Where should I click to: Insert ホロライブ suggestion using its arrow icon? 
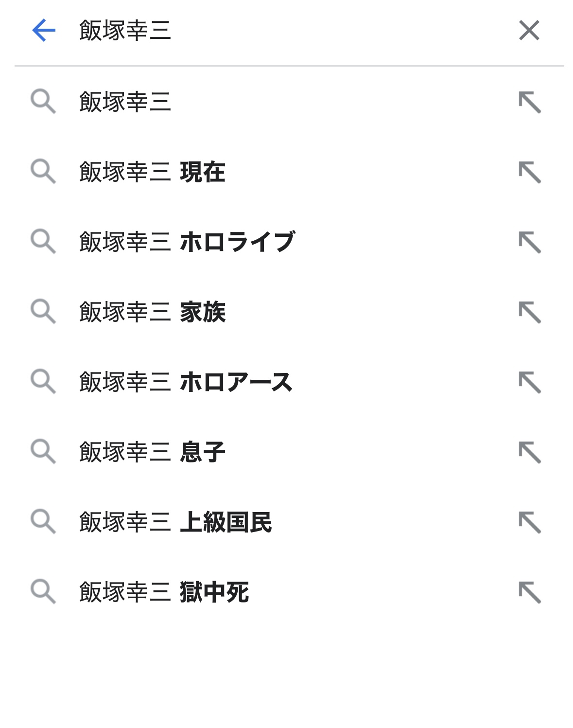(529, 242)
